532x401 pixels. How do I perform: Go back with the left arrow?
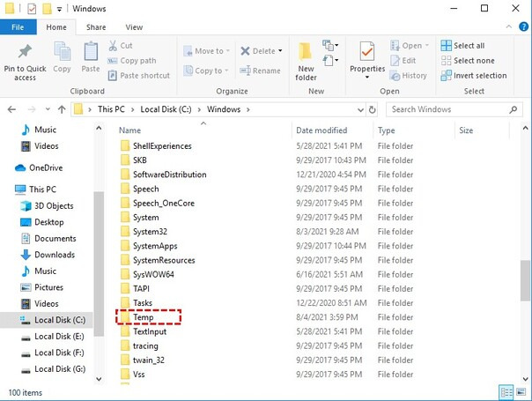[11, 109]
